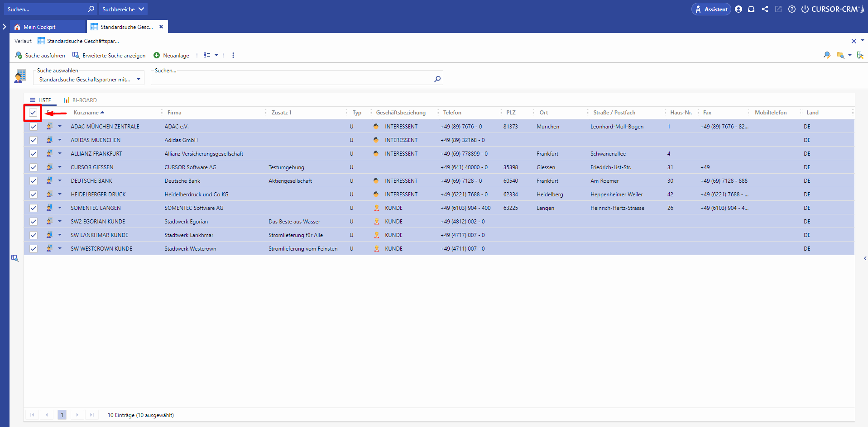This screenshot has width=868, height=427.
Task: Open the inbox tray icon
Action: 751,9
